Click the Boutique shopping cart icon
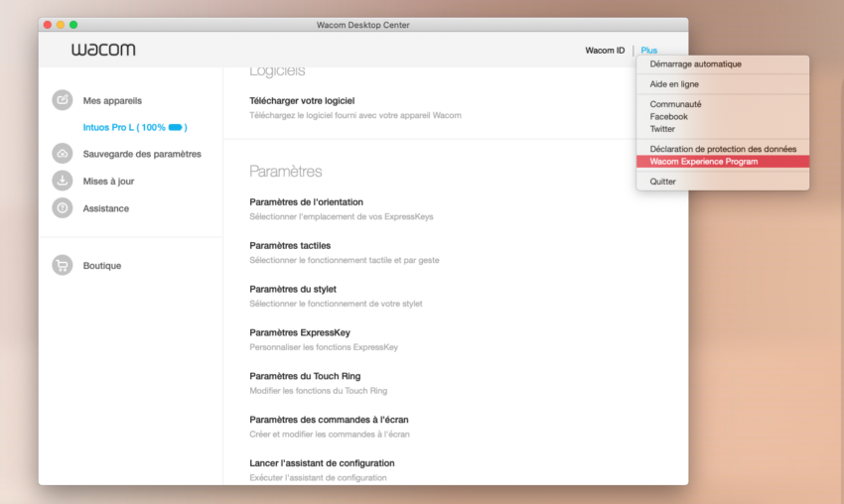The width and height of the screenshot is (844, 504). (x=63, y=265)
